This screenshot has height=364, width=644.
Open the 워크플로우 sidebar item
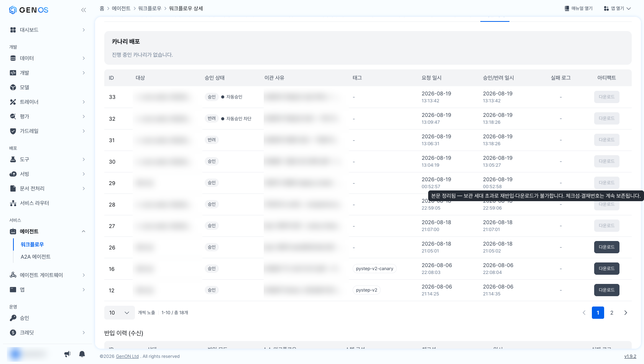coord(32,244)
